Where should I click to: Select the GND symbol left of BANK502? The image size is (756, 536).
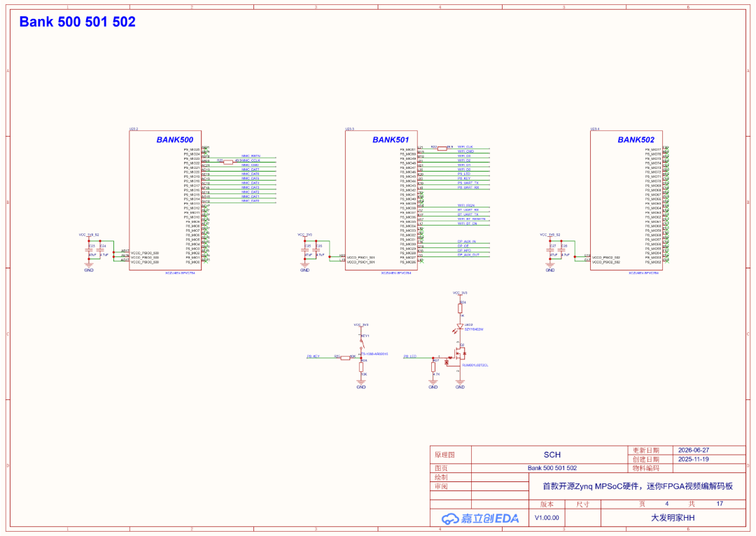click(x=550, y=268)
